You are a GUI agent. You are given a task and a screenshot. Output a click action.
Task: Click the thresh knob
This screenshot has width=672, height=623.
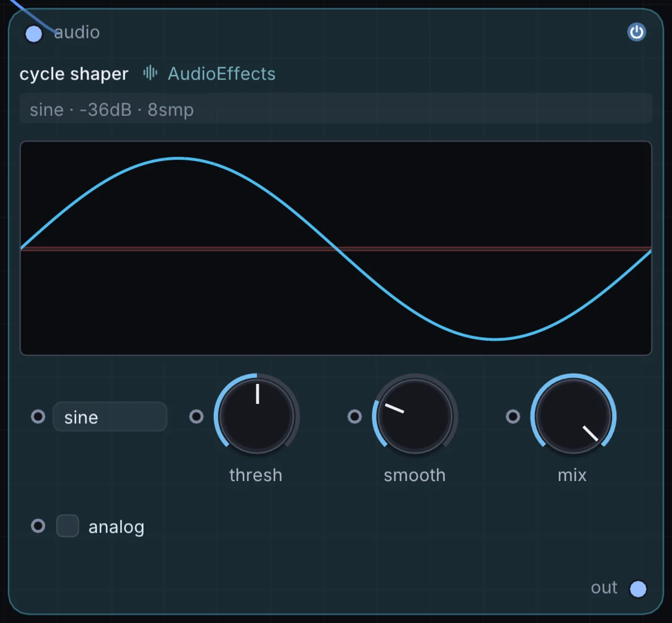(257, 416)
